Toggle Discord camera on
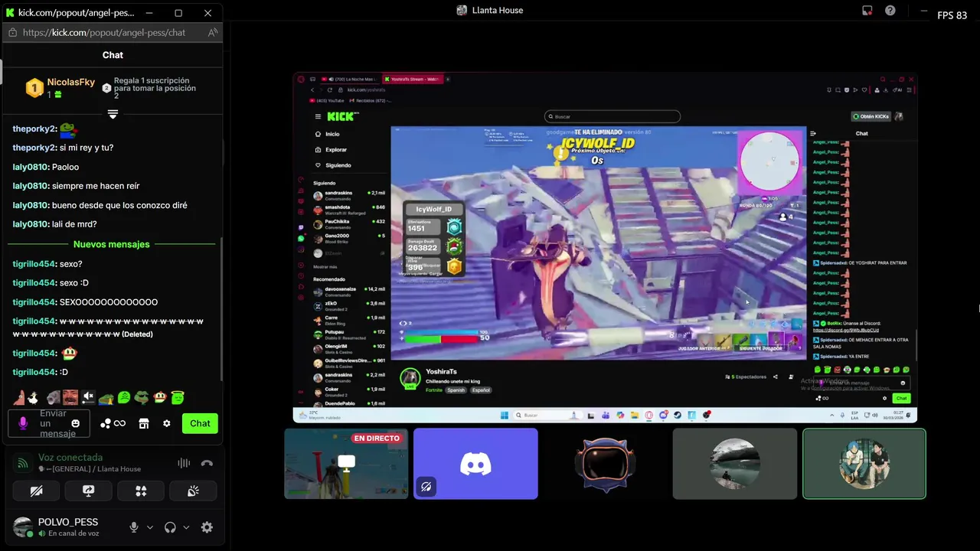980x551 pixels. (x=36, y=491)
